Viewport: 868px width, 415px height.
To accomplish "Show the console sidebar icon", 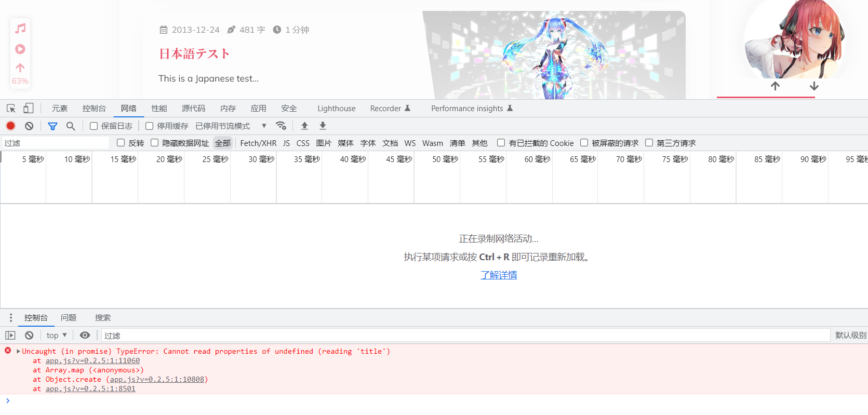I will (10, 336).
